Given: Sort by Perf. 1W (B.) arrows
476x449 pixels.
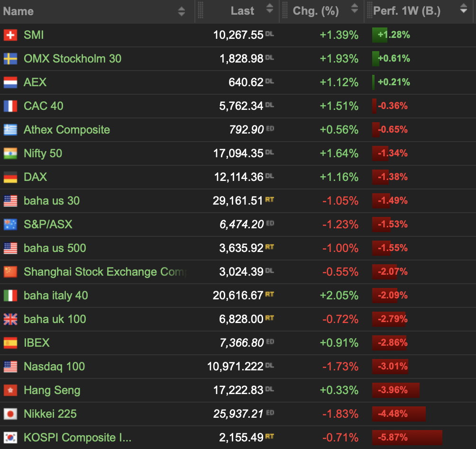Looking at the screenshot, I should [x=464, y=9].
